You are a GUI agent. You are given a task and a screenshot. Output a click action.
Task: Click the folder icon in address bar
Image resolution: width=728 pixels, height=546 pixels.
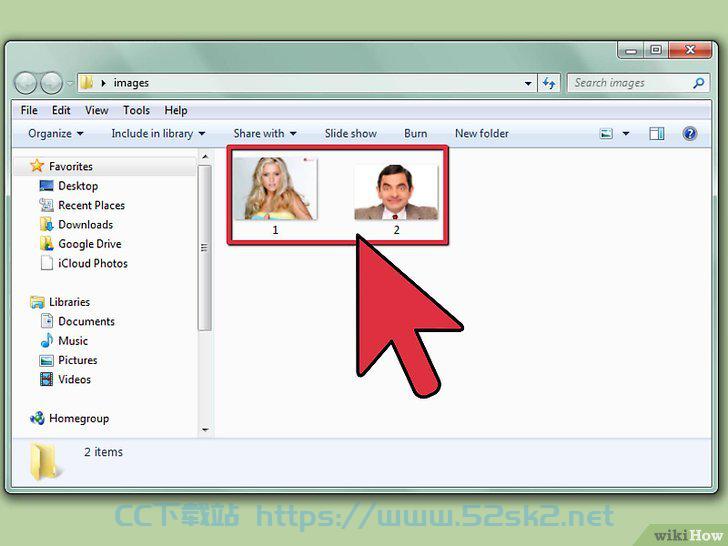click(86, 83)
